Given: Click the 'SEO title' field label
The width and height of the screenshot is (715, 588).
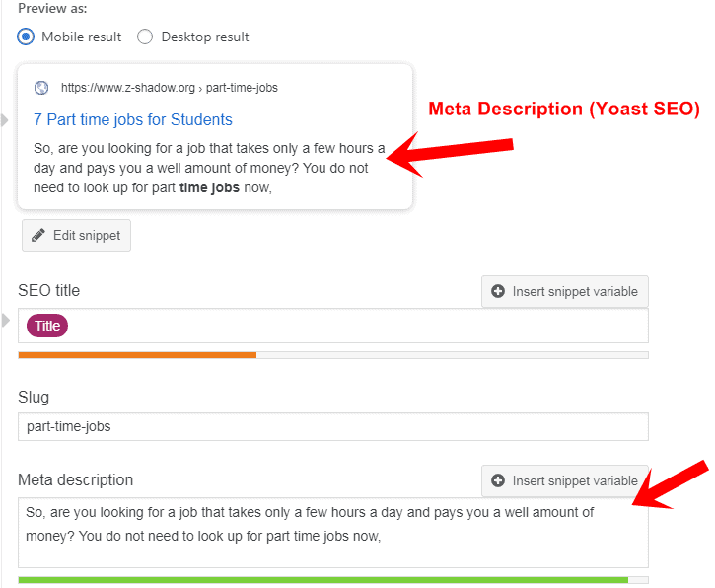Looking at the screenshot, I should click(x=49, y=291).
